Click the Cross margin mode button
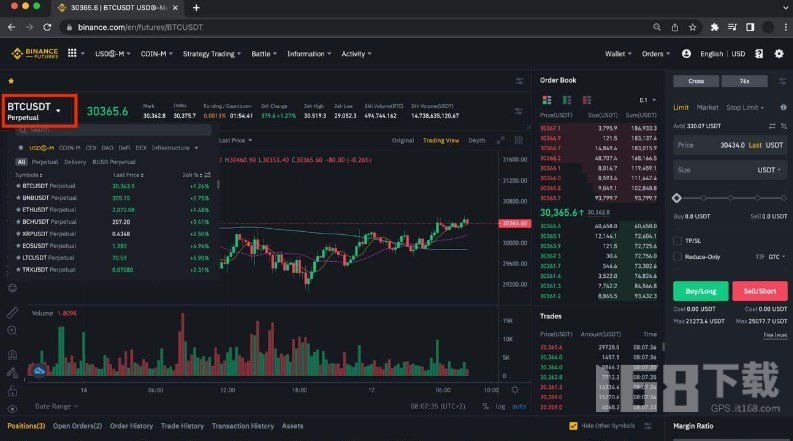The height and width of the screenshot is (441, 793). [x=696, y=81]
